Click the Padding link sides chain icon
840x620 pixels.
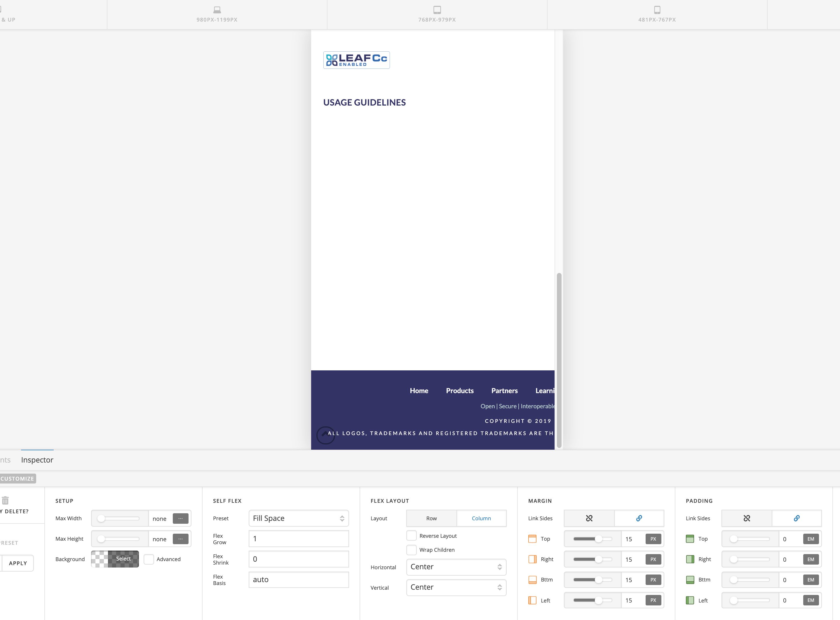click(797, 518)
